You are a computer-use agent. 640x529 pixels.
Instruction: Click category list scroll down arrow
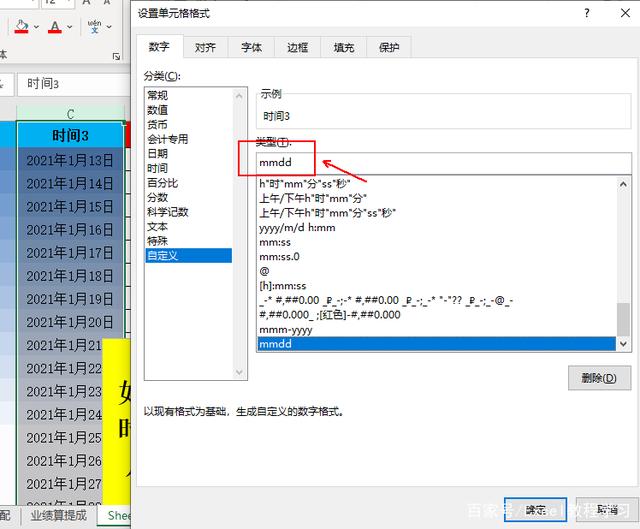[x=239, y=372]
